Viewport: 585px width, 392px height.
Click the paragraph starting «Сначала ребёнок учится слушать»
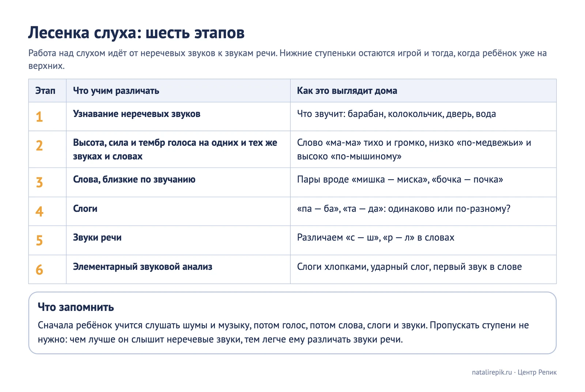click(x=283, y=332)
